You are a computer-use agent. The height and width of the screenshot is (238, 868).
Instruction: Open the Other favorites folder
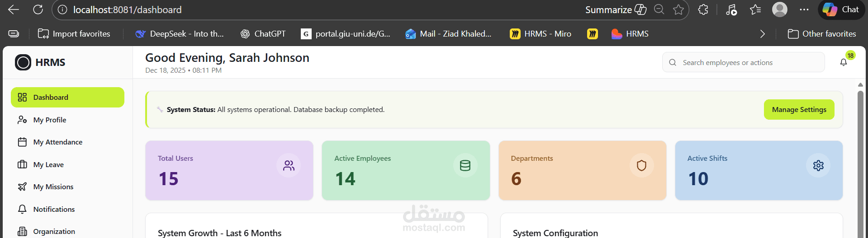(822, 34)
